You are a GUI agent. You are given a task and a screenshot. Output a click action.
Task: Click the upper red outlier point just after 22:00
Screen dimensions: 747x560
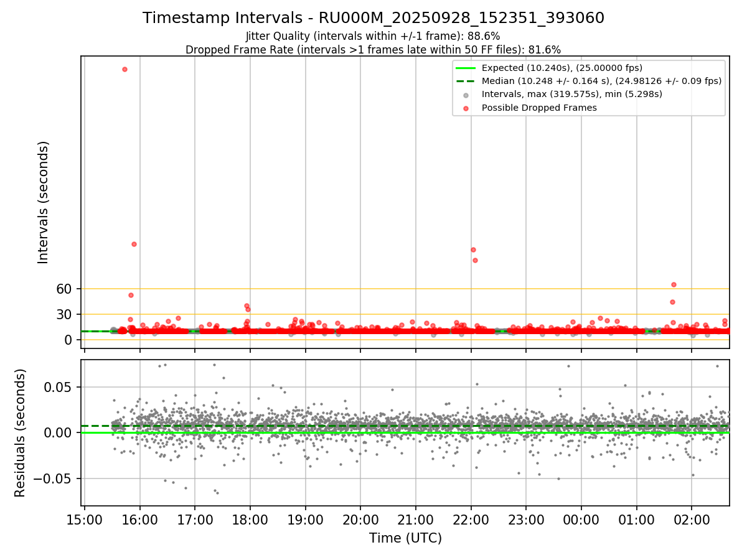473,250
